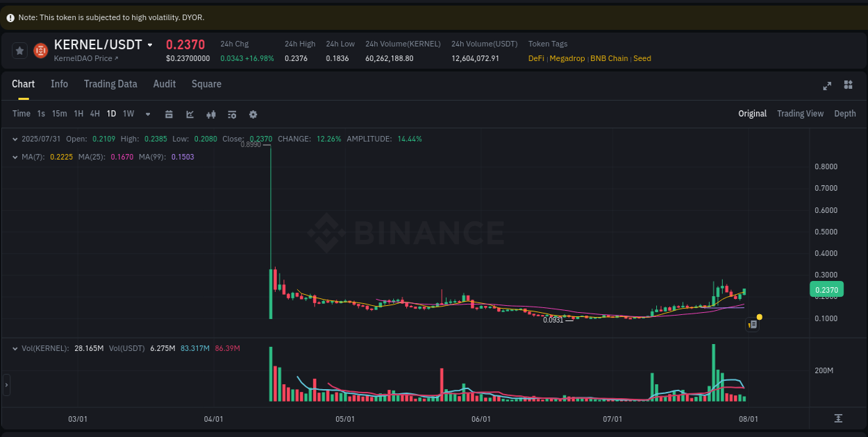Select the 1W timeframe
The image size is (868, 437).
click(x=128, y=114)
